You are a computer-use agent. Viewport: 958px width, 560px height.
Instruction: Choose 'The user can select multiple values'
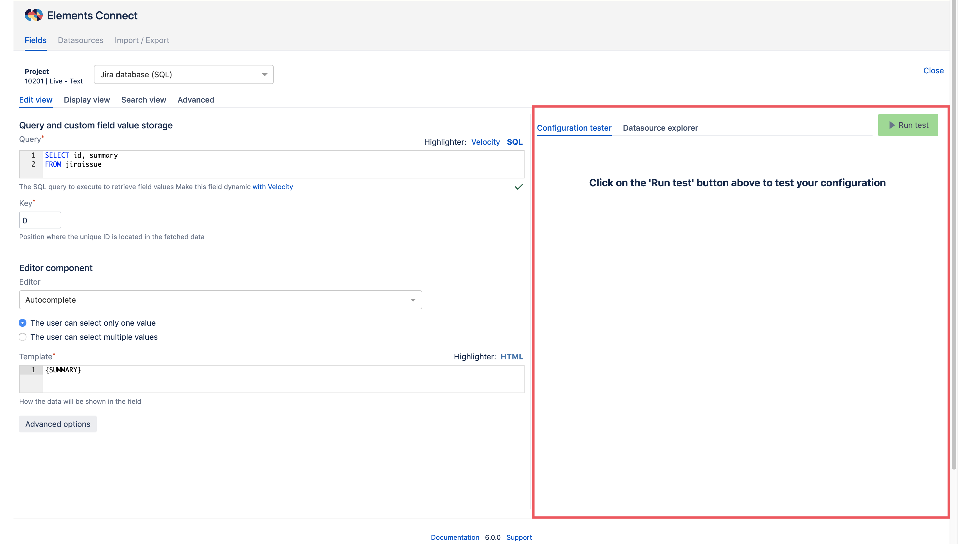22,337
